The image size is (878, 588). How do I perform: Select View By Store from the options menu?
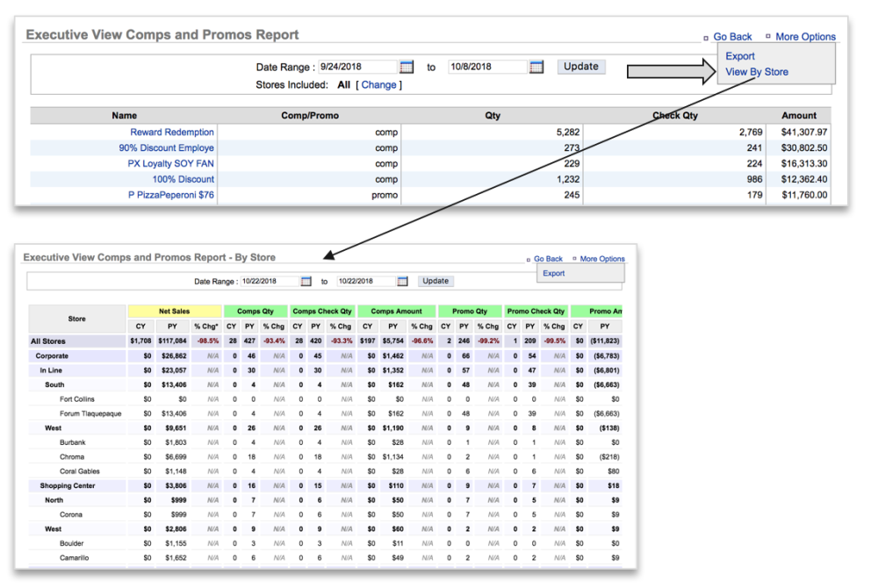[757, 72]
